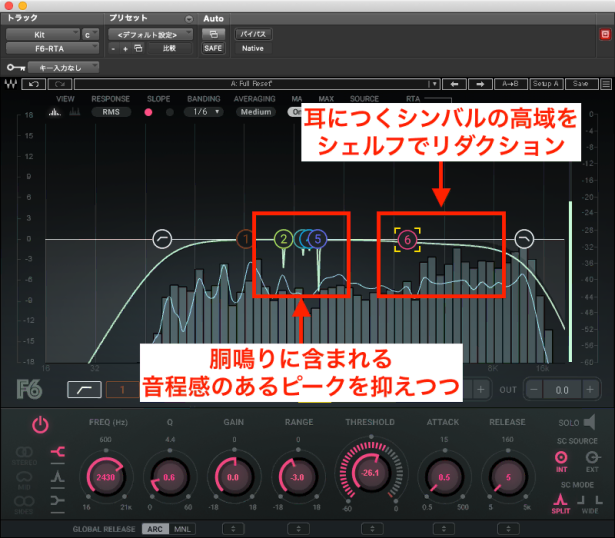
Task: Click the OUT gain value 0.0 field
Action: point(562,390)
